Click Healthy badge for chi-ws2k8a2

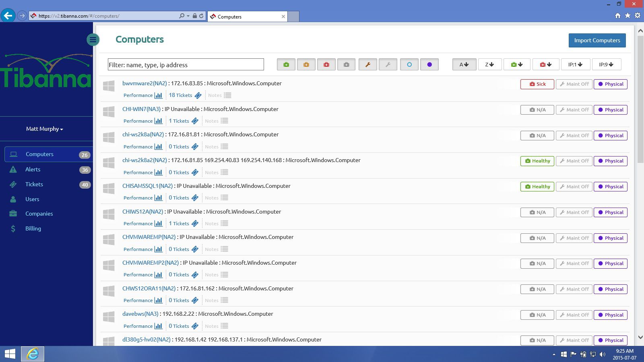coord(537,161)
